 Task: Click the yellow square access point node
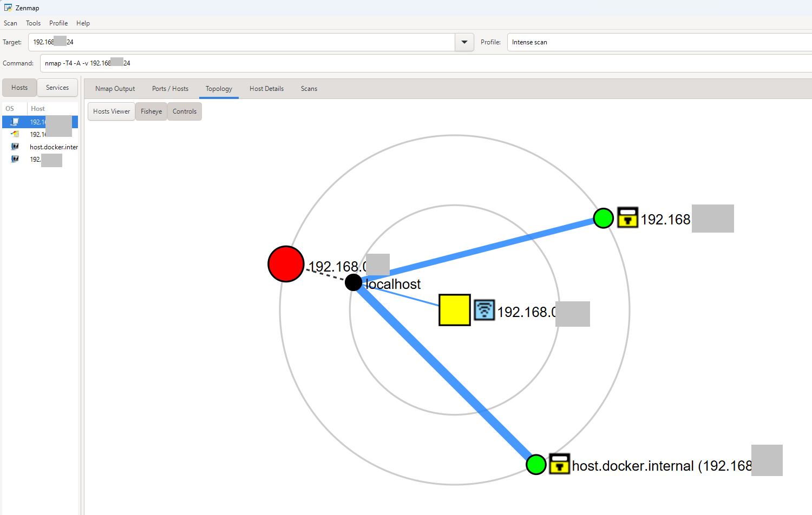point(455,310)
